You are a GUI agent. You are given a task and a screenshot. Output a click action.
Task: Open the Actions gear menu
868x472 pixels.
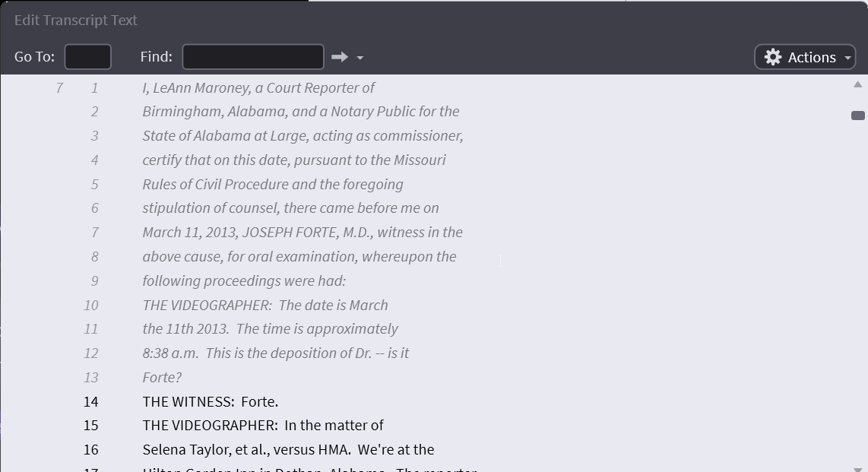(805, 57)
